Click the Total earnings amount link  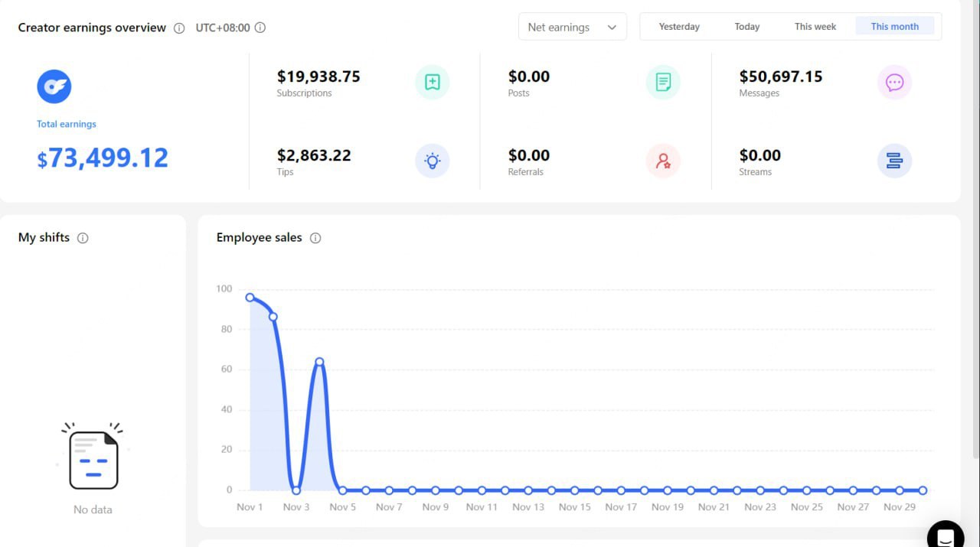pos(103,158)
